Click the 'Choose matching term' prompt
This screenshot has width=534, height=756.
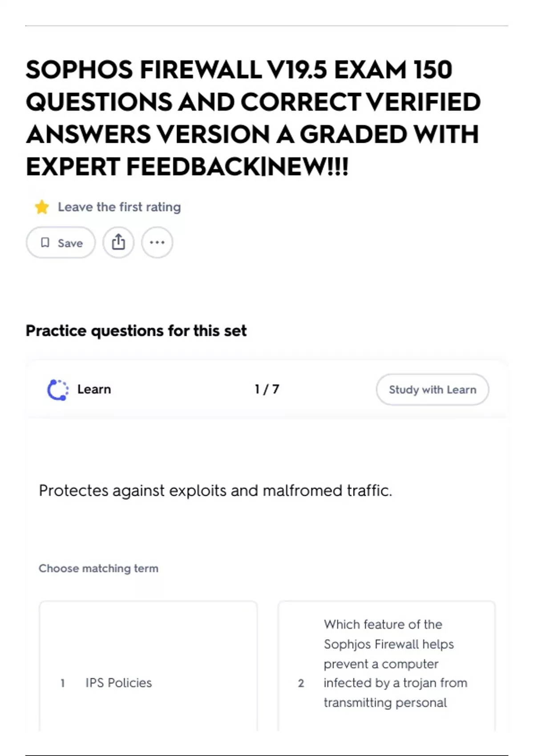pyautogui.click(x=98, y=568)
